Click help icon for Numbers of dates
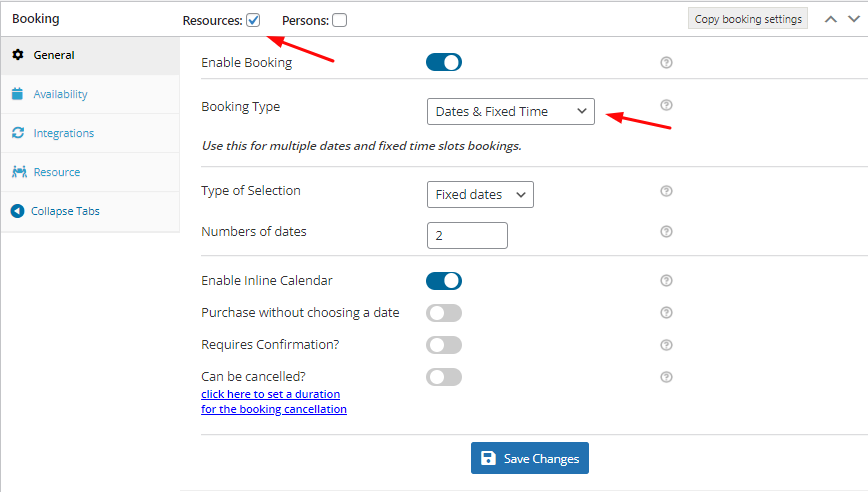 tap(666, 231)
